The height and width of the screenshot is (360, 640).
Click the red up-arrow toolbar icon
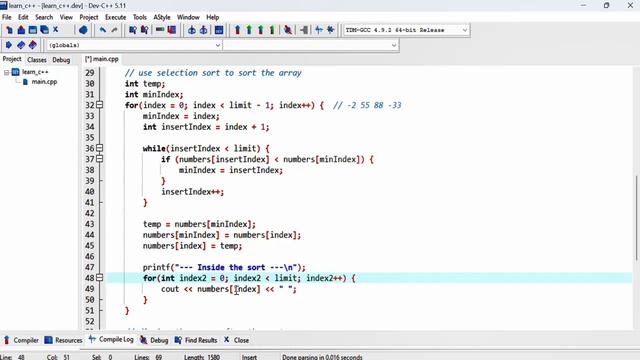point(237,30)
